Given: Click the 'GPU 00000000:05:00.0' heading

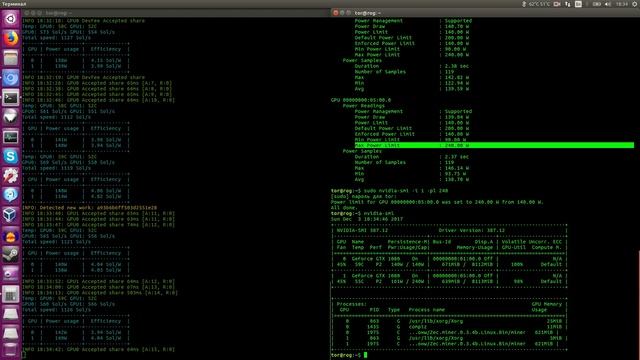Looking at the screenshot, I should (360, 100).
